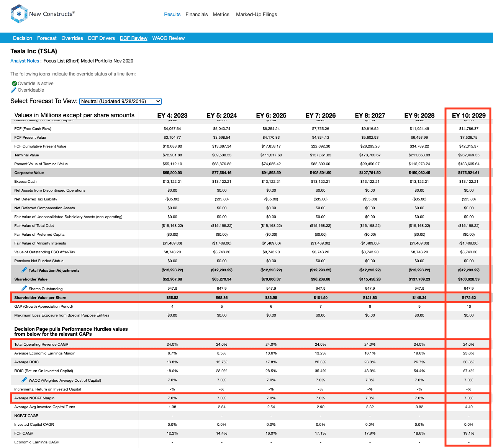Click the Overrideable pencil legend icon

click(x=14, y=90)
